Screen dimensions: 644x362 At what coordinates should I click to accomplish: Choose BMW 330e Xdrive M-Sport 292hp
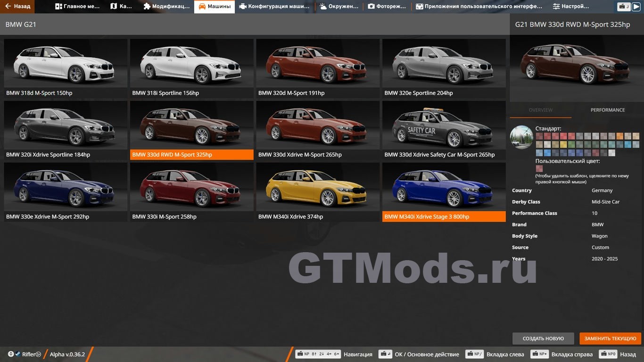tap(66, 192)
